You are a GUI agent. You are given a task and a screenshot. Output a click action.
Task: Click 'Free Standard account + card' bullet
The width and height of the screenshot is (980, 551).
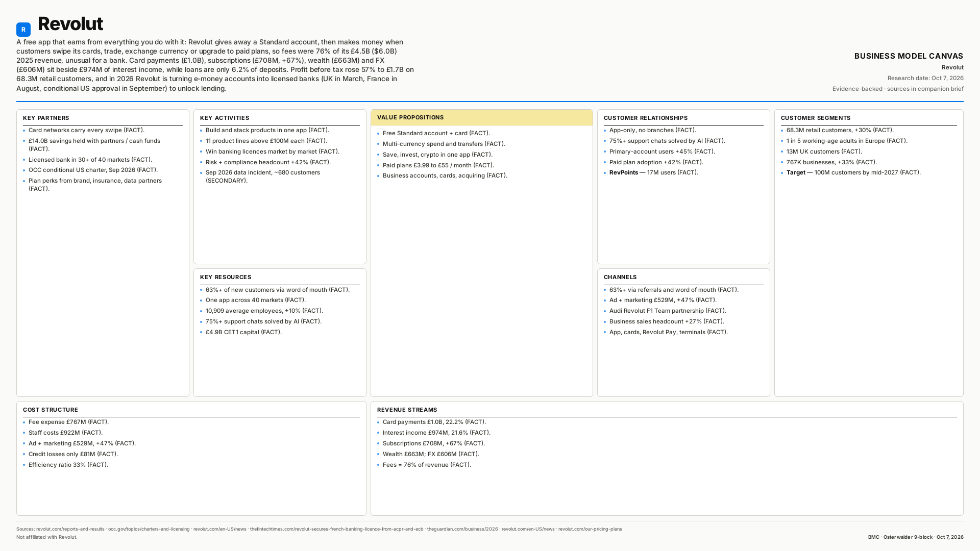[x=436, y=133]
